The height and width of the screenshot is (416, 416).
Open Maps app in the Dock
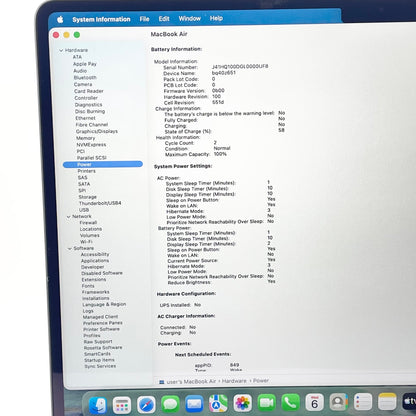(x=218, y=403)
